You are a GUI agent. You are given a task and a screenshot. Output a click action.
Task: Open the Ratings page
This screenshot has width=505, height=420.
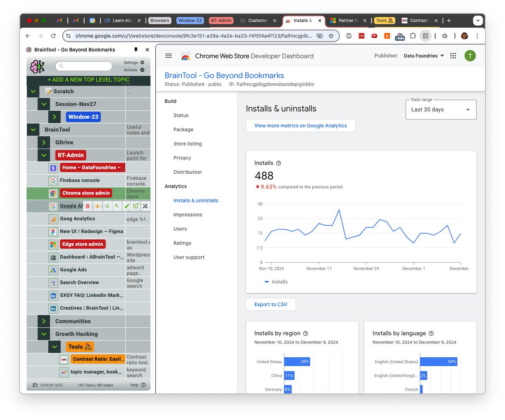coord(182,243)
